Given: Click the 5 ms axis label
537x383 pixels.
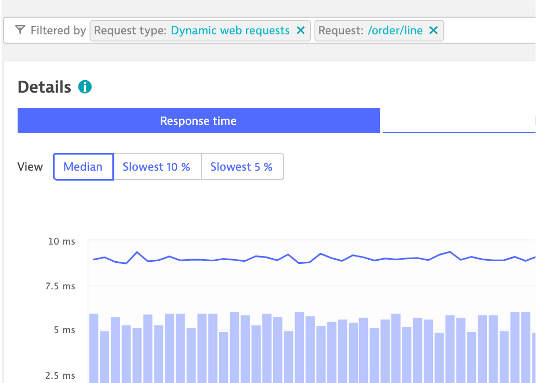Looking at the screenshot, I should (x=64, y=330).
